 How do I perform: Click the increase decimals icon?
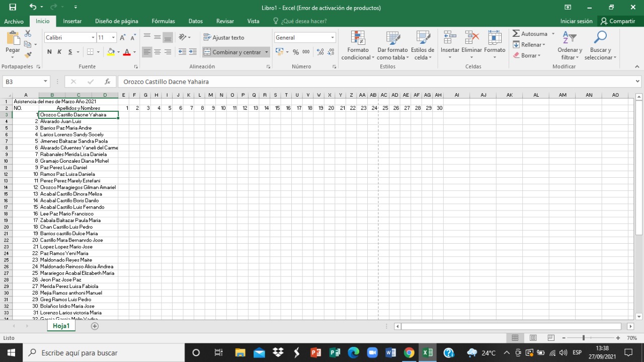pos(320,52)
